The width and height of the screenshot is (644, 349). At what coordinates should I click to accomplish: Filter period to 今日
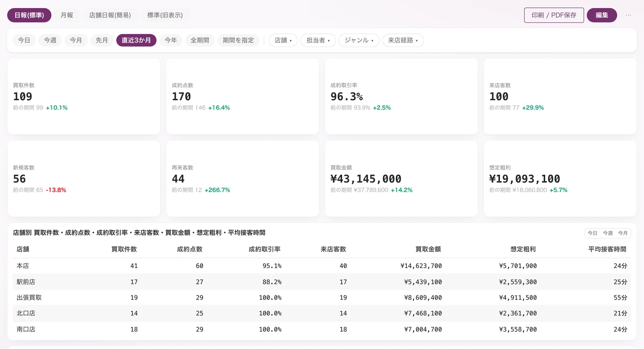(x=24, y=40)
